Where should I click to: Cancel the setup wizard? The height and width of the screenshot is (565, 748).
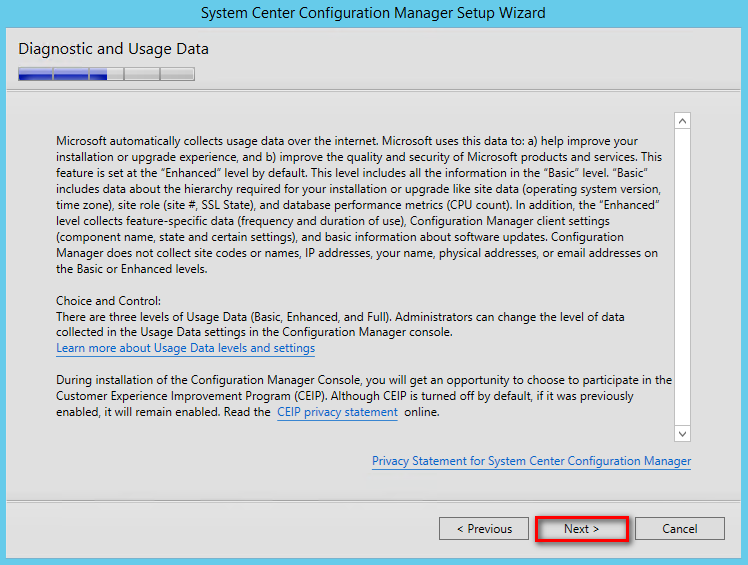tap(680, 529)
